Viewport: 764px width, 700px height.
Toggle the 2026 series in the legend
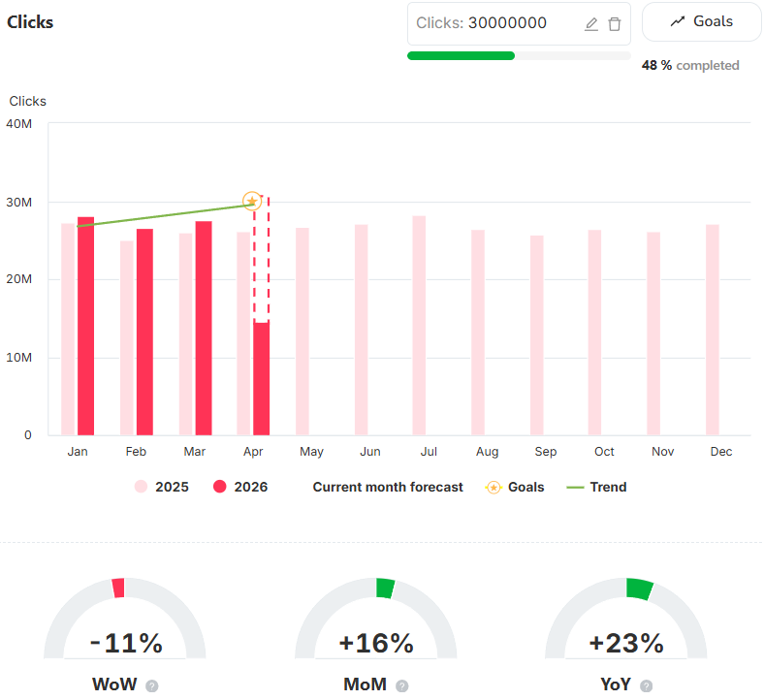tap(240, 487)
